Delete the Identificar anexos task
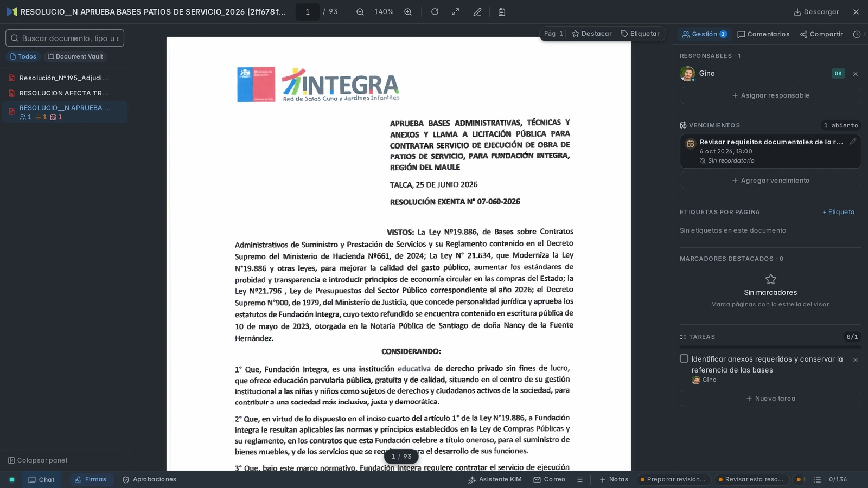The image size is (868, 488). coord(856,360)
